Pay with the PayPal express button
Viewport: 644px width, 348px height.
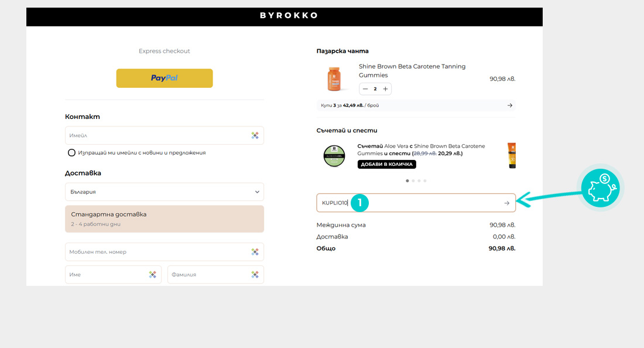165,78
